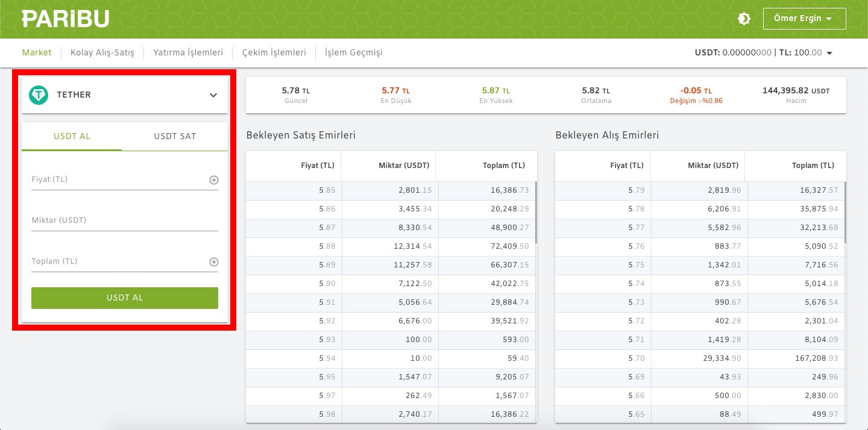This screenshot has width=868, height=430.
Task: Select the USDT AL tab
Action: [72, 136]
